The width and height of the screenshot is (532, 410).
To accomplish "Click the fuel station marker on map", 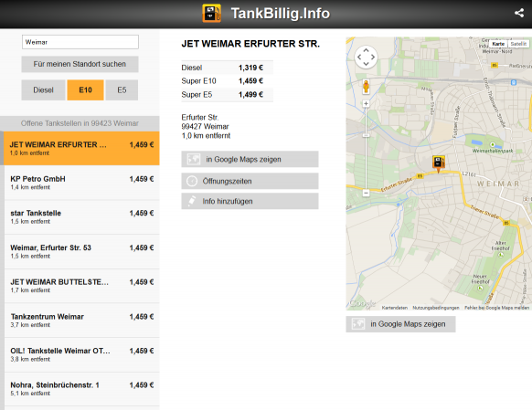I will (439, 163).
